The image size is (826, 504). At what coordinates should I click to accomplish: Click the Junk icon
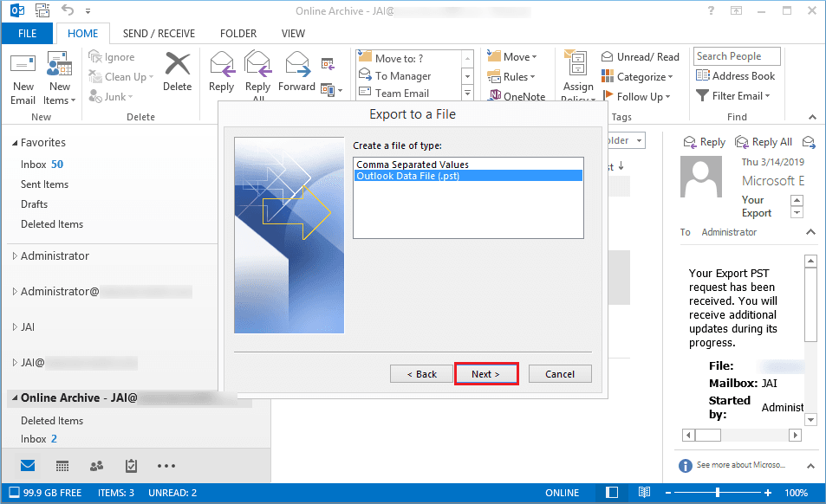coord(95,96)
